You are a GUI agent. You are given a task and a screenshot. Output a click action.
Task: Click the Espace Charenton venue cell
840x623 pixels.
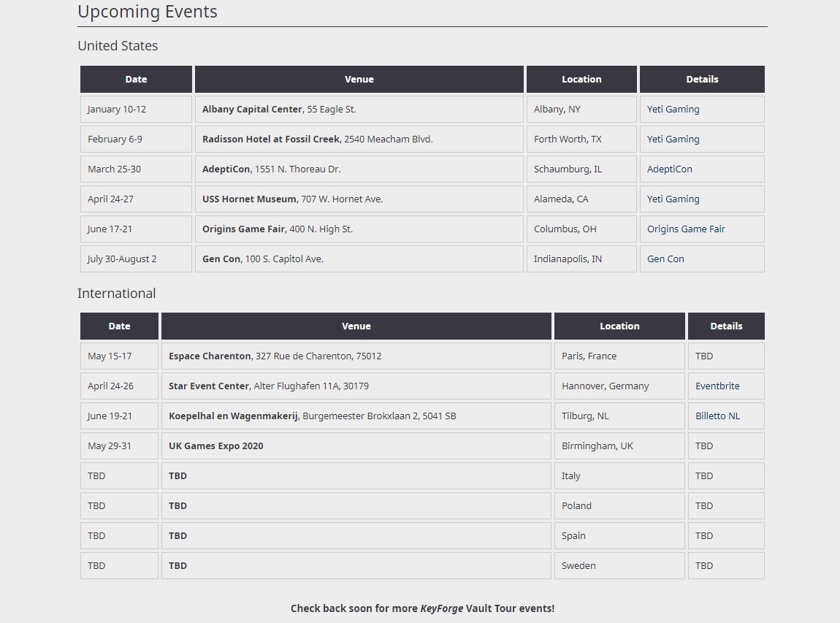tap(356, 356)
